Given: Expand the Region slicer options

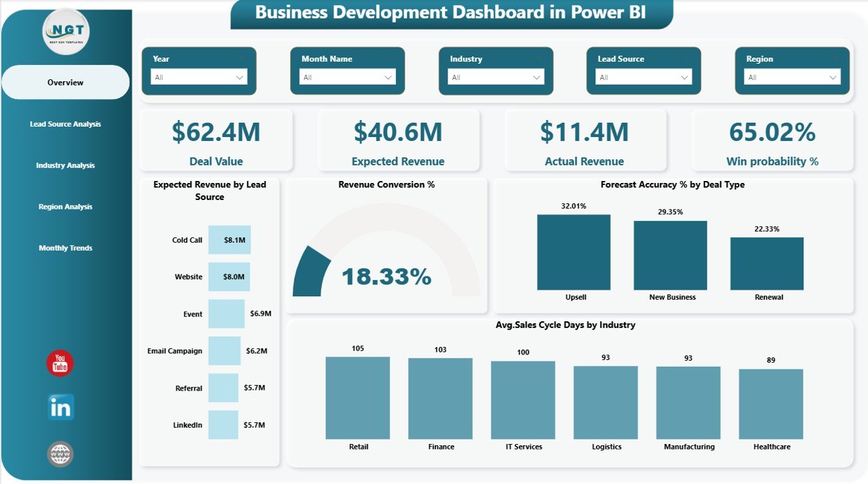Looking at the screenshot, I should (x=833, y=77).
